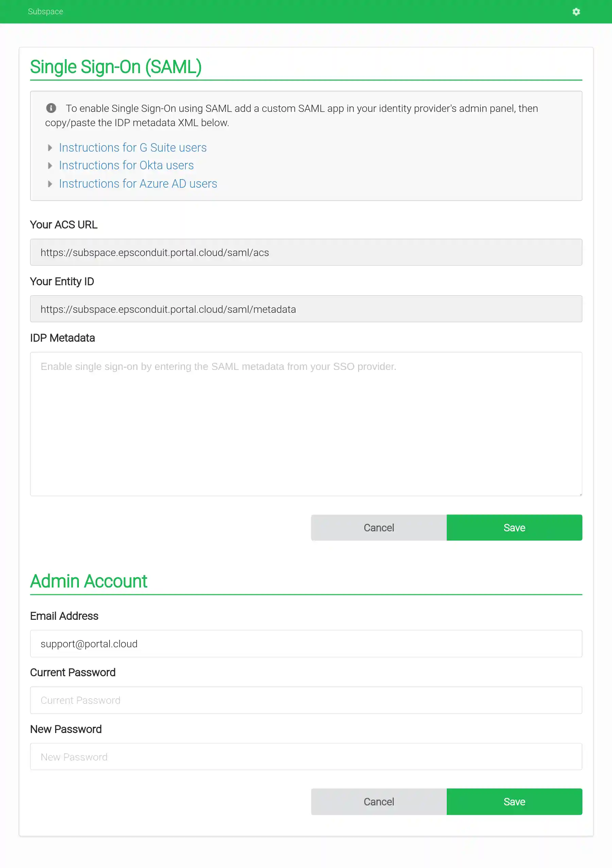Select the ACS URL field
The image size is (612, 868).
(x=306, y=252)
